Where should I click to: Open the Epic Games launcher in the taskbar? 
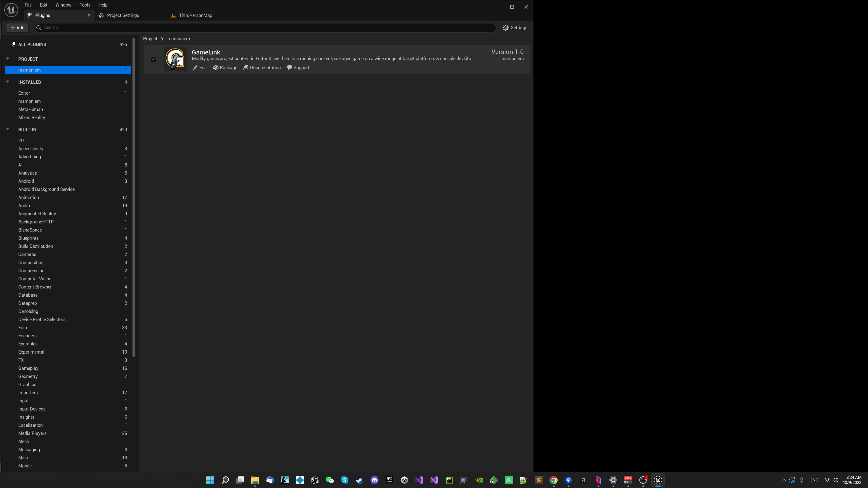coord(389,480)
